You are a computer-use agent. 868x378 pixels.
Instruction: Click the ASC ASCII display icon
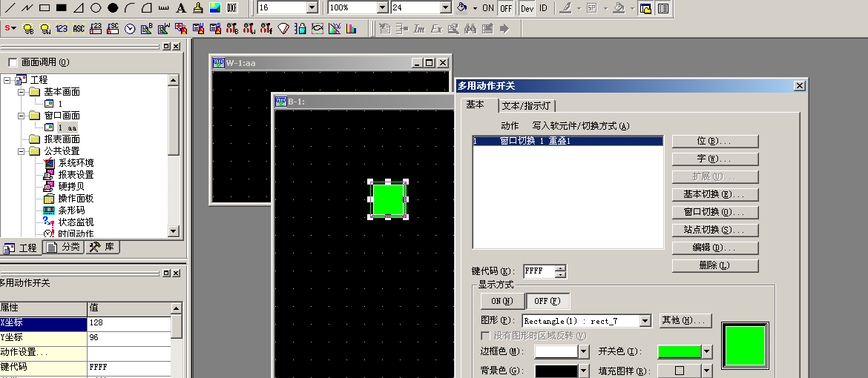[78, 29]
